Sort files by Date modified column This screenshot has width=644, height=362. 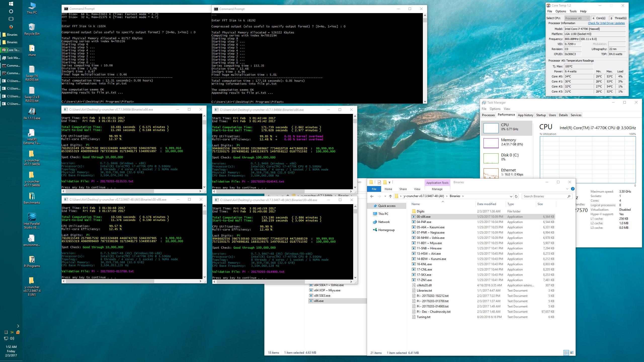click(491, 204)
